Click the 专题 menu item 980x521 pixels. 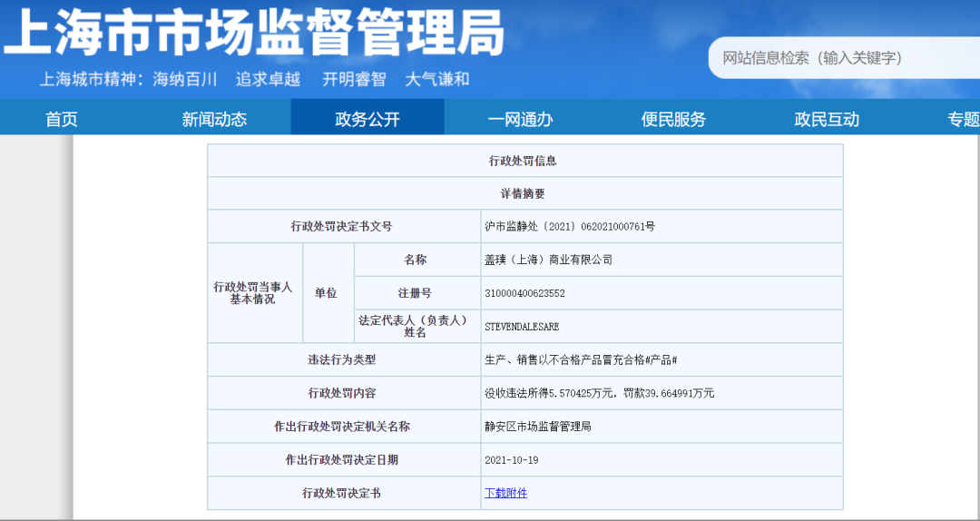click(963, 119)
